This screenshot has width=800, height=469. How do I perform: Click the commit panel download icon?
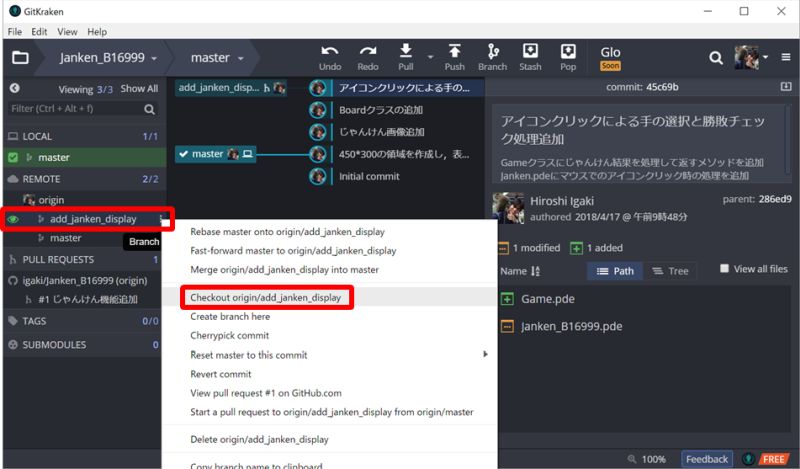coord(786,87)
